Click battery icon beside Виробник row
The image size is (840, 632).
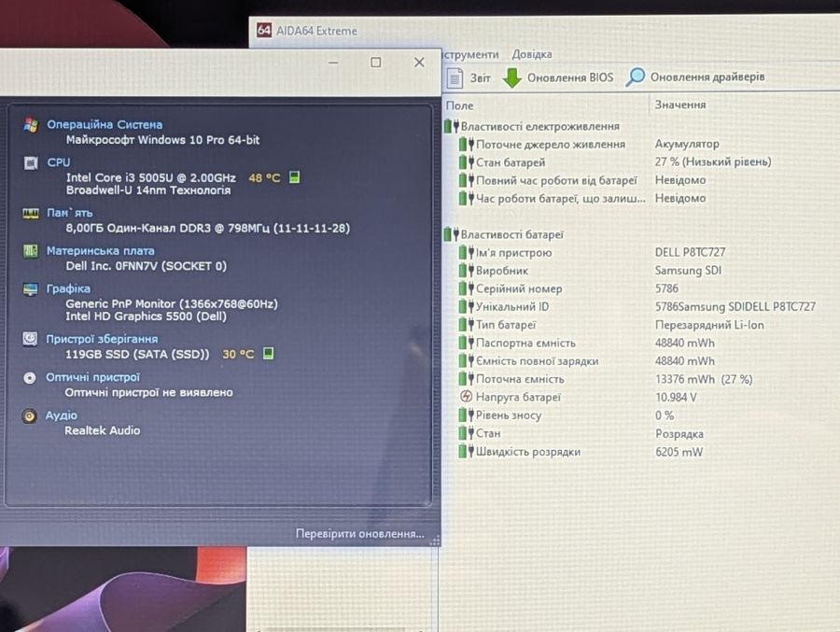[466, 271]
